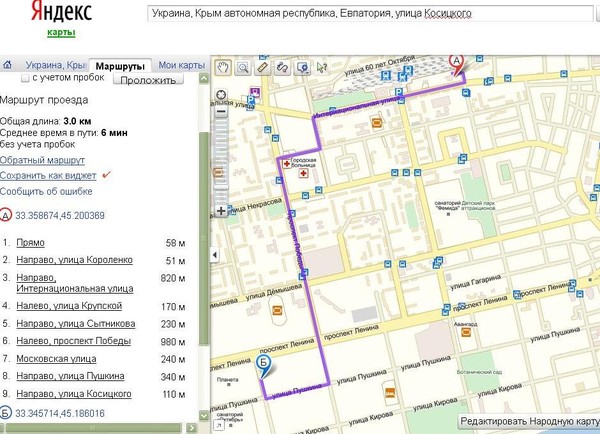This screenshot has width=600, height=434.
Task: Select the 'what is here' cursor tool
Action: pyautogui.click(x=321, y=68)
